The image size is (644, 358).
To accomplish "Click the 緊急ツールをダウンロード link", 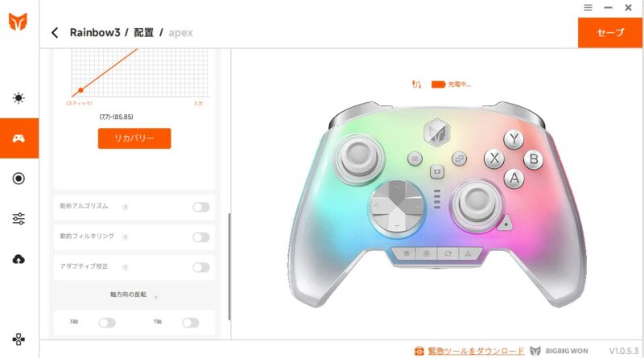I will (x=476, y=351).
